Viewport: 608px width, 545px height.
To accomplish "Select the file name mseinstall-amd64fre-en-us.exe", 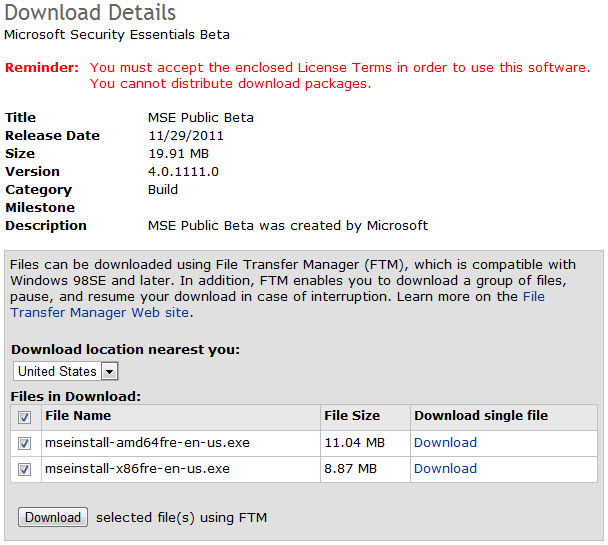I will (147, 443).
